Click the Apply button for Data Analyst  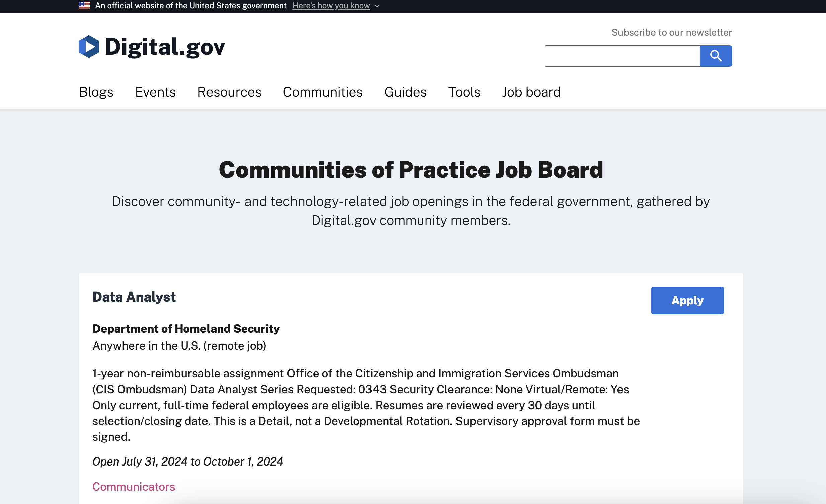pos(687,300)
